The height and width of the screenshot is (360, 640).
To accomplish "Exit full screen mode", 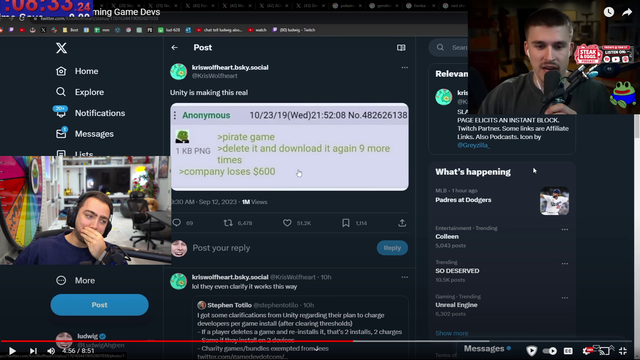I will 623,351.
